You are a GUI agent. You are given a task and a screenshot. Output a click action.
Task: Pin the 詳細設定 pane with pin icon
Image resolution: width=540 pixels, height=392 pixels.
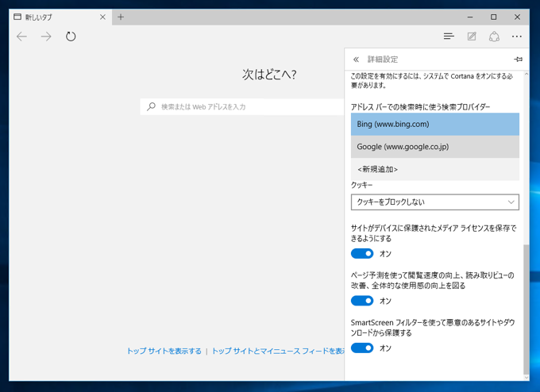point(518,60)
